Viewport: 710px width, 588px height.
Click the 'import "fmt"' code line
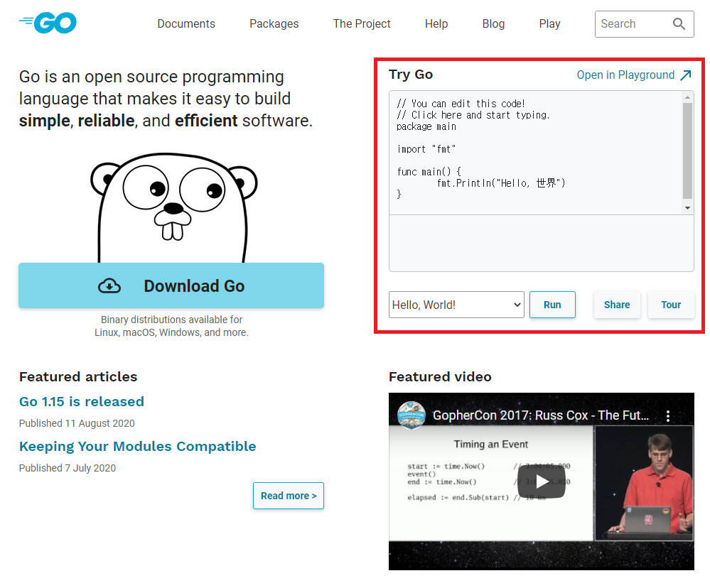pyautogui.click(x=426, y=149)
